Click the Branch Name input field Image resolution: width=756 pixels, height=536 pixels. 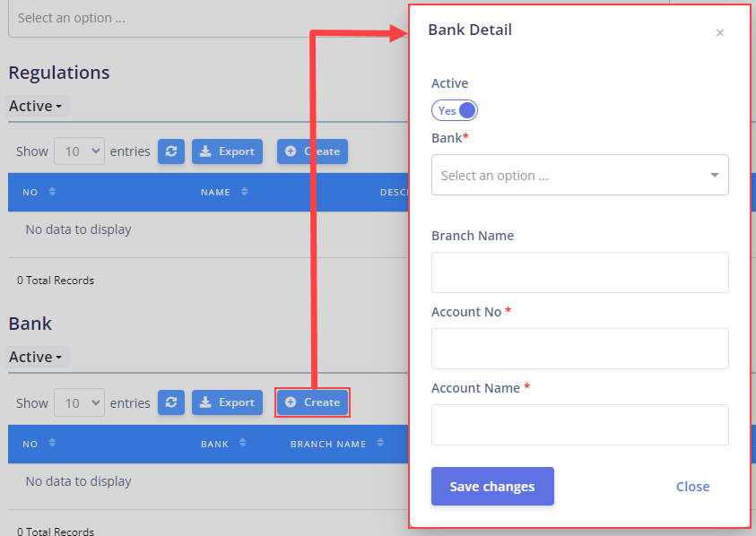pos(580,272)
